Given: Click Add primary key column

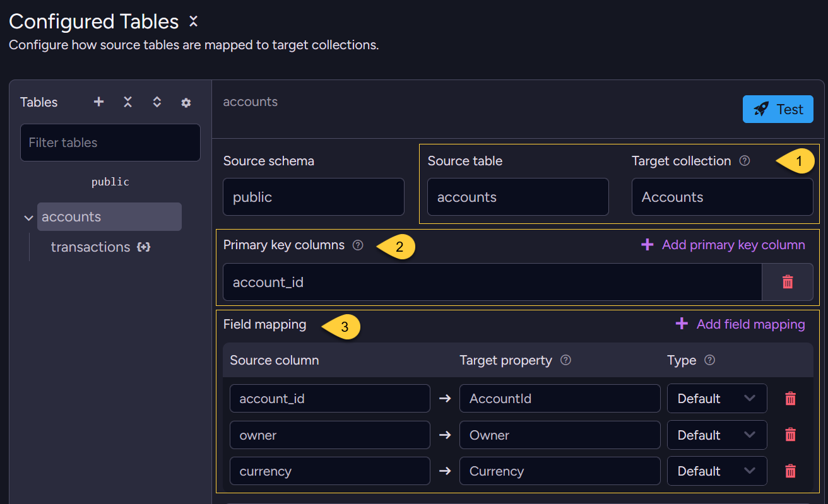Looking at the screenshot, I should [723, 245].
